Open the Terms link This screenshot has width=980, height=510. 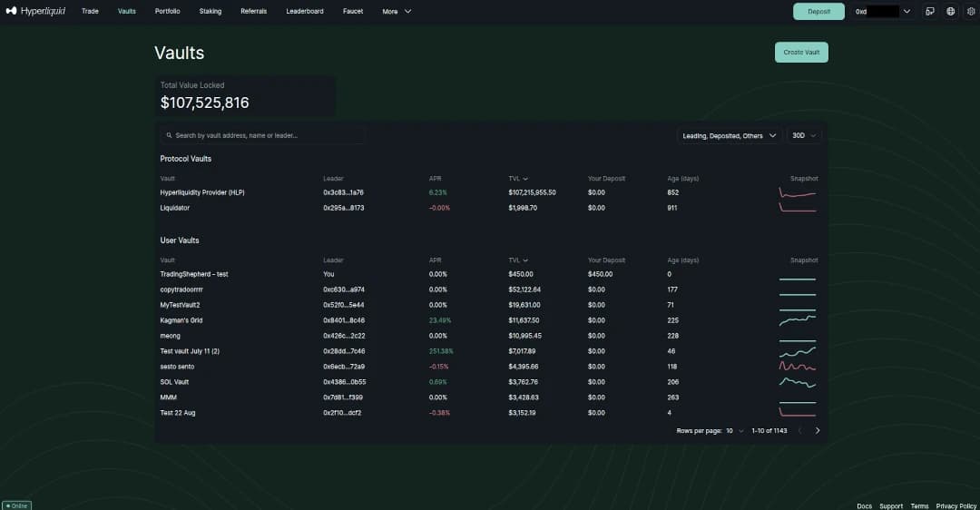(x=919, y=506)
